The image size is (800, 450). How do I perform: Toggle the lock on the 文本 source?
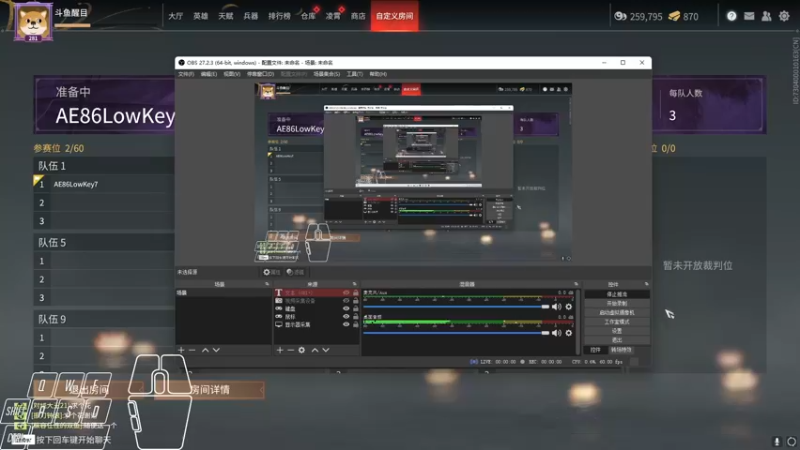click(x=356, y=293)
